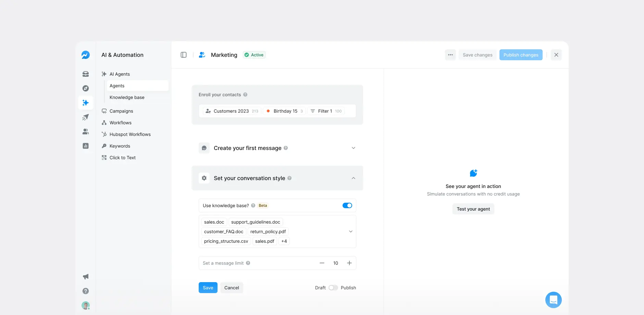Expand the knowledge base files dropdown

[x=351, y=231]
